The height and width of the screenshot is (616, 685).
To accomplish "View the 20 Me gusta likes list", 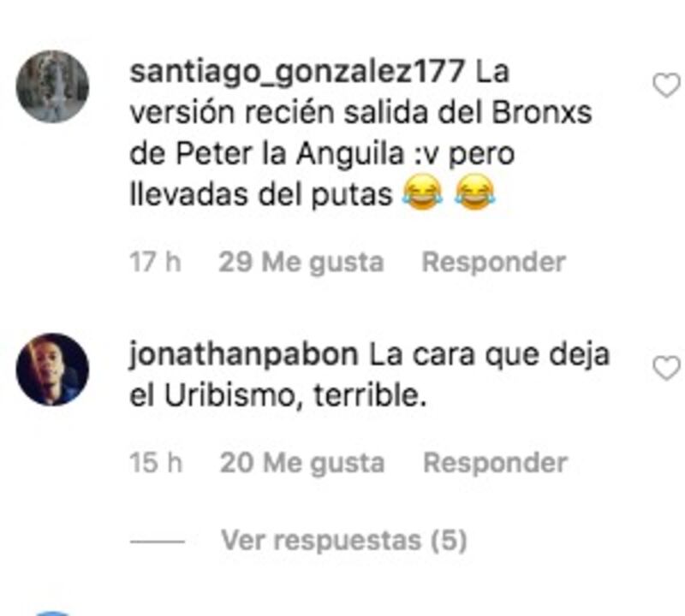I will (x=302, y=463).
